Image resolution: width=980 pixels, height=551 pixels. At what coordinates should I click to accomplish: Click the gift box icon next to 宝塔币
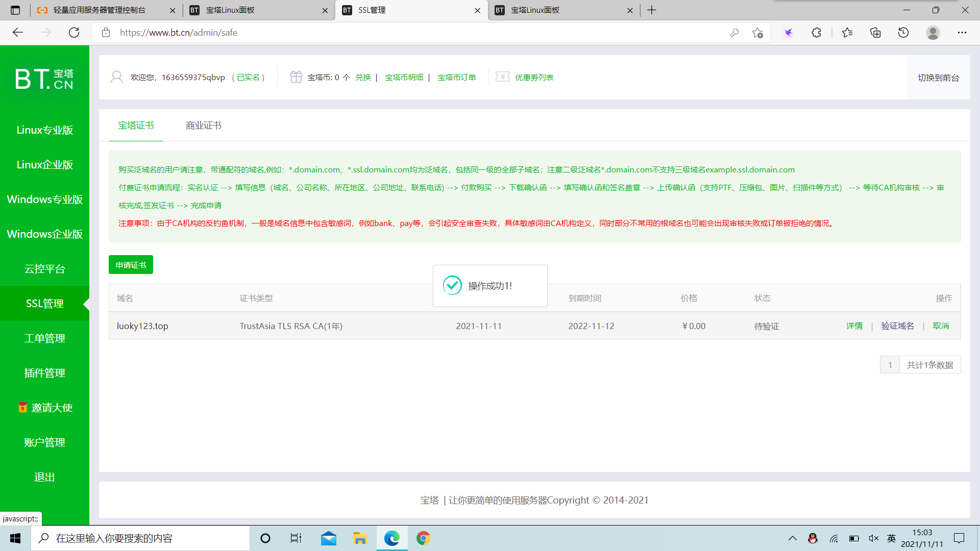point(296,77)
